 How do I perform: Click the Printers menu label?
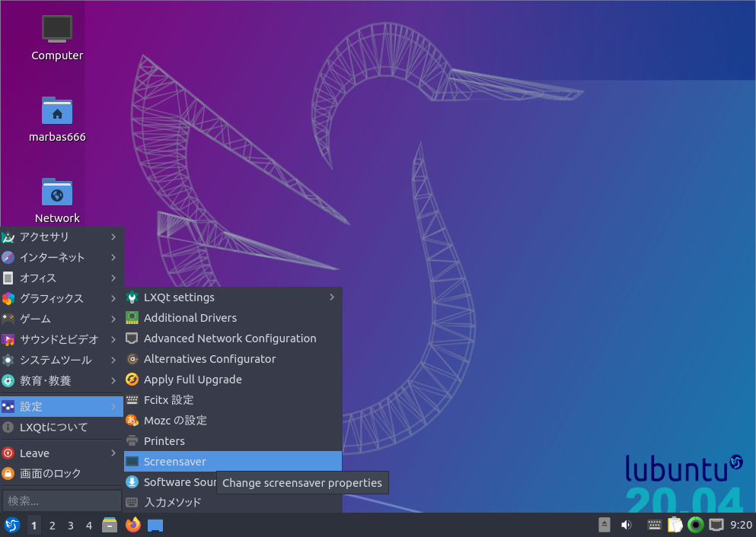pyautogui.click(x=164, y=441)
